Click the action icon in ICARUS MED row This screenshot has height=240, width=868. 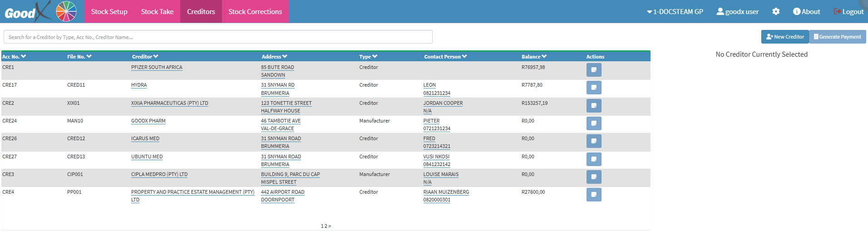click(x=593, y=141)
